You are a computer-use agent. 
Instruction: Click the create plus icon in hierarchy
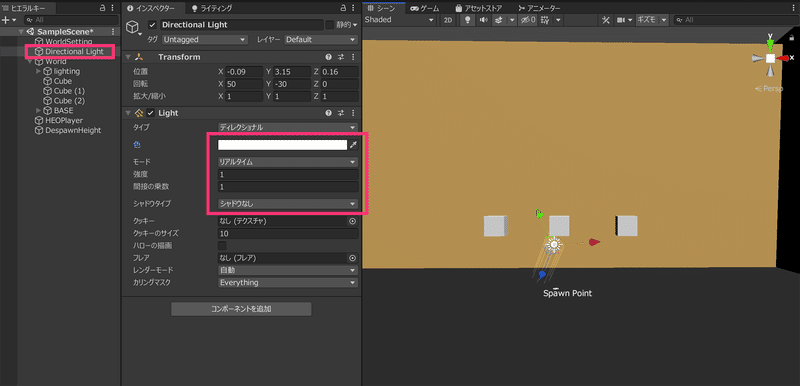[6, 20]
